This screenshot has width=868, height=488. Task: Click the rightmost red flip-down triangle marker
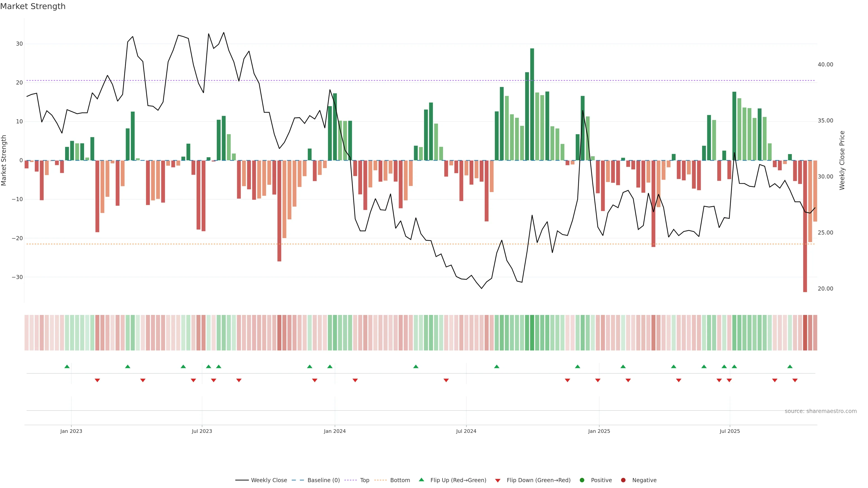[x=795, y=380]
